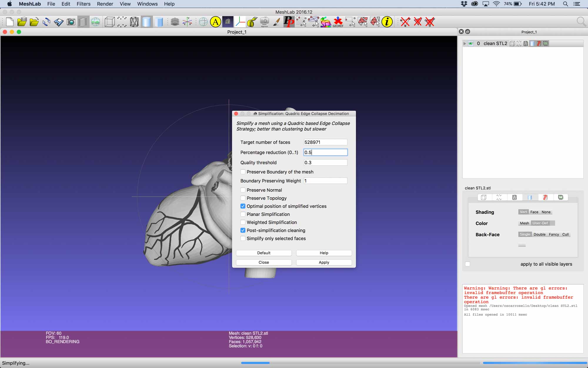Click the dialog's Help button
This screenshot has width=588, height=368.
(x=324, y=253)
